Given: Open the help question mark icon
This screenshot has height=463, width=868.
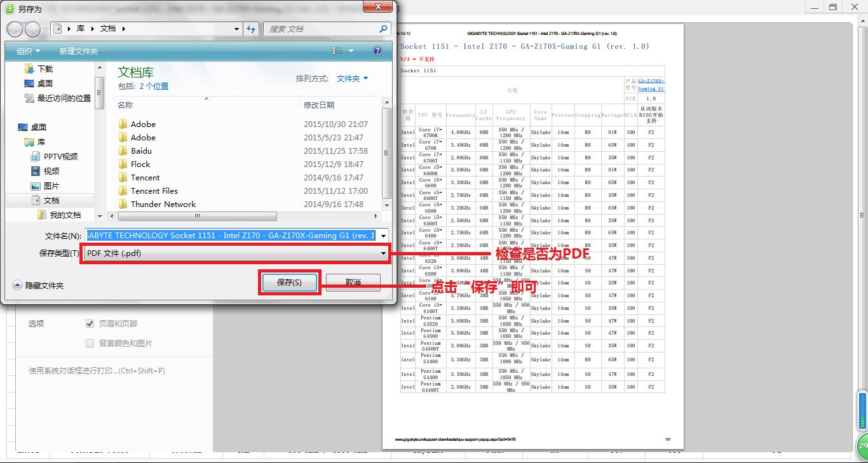Looking at the screenshot, I should (x=377, y=51).
